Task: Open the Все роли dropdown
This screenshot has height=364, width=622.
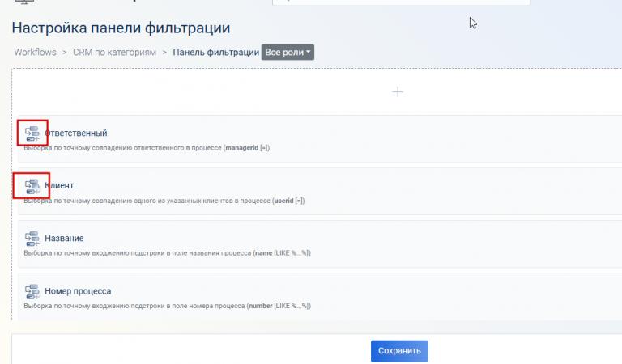Action: pos(288,53)
